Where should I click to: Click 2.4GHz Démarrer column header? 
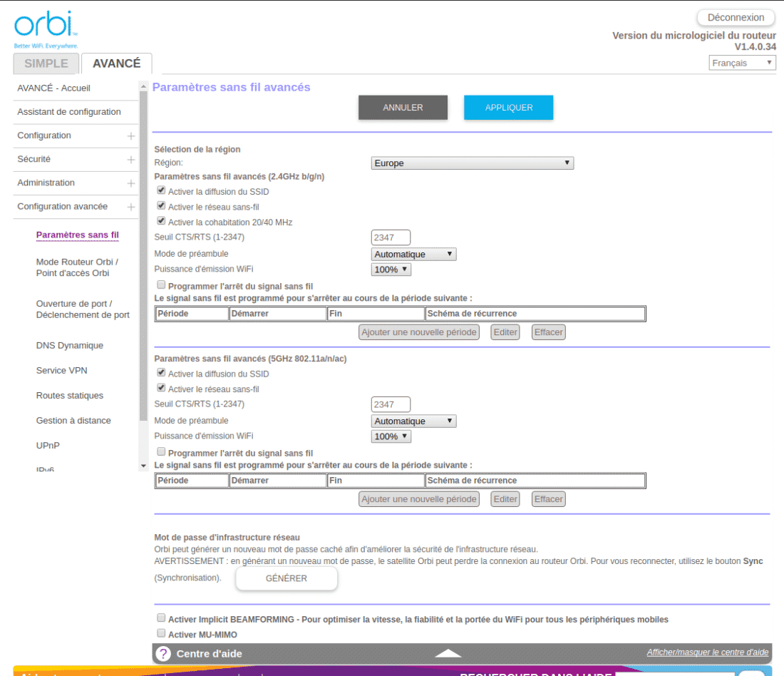[x=277, y=314]
